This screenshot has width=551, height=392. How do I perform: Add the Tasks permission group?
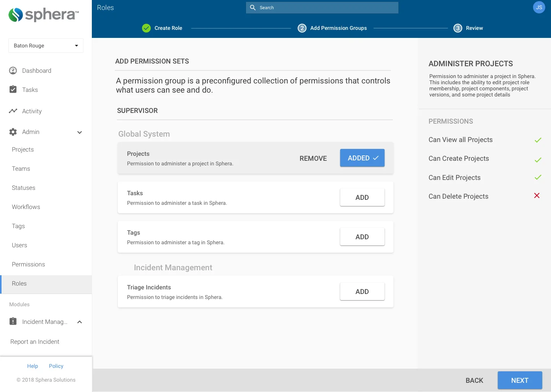tap(362, 197)
